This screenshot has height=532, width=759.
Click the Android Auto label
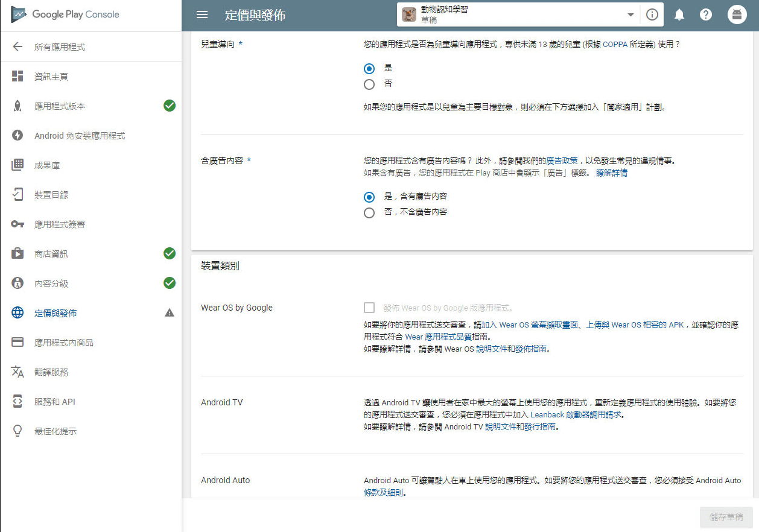[x=225, y=480]
